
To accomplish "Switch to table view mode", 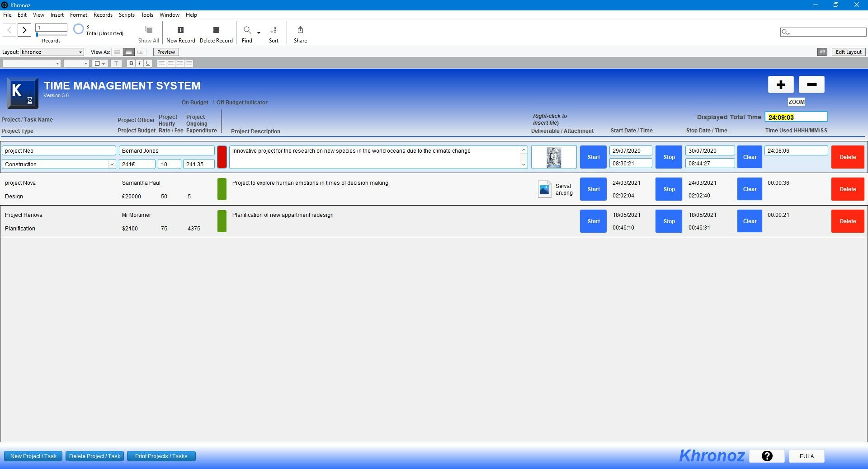I will [141, 52].
